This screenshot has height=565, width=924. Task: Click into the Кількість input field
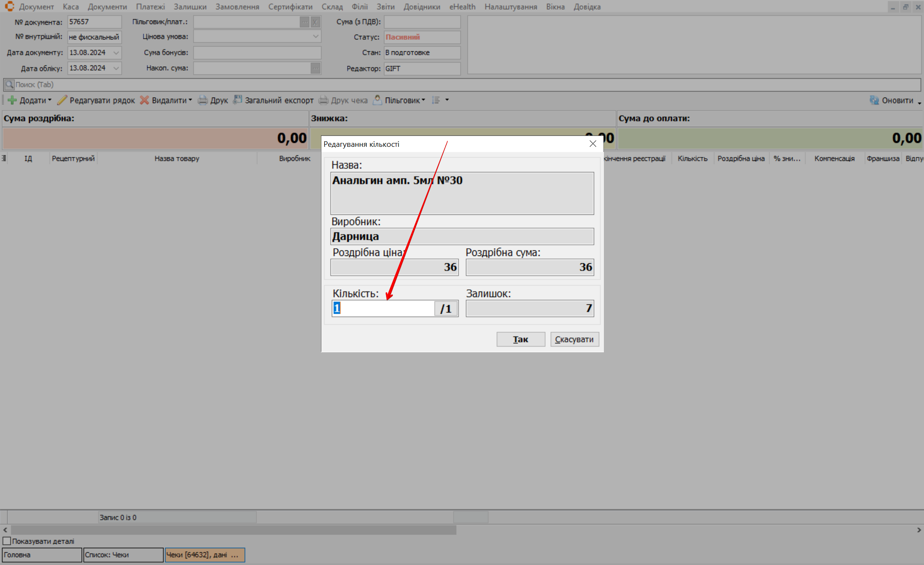pos(383,308)
